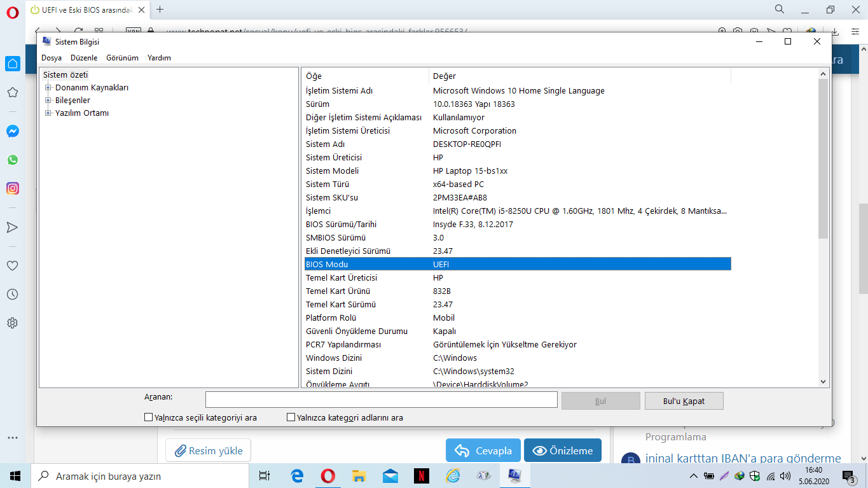Click the Değer column header

(580, 76)
